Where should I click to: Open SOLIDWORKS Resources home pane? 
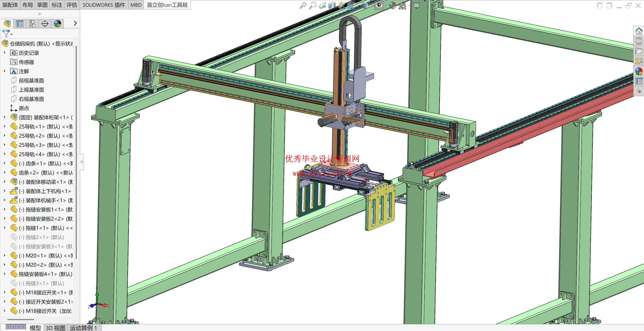coord(639,31)
